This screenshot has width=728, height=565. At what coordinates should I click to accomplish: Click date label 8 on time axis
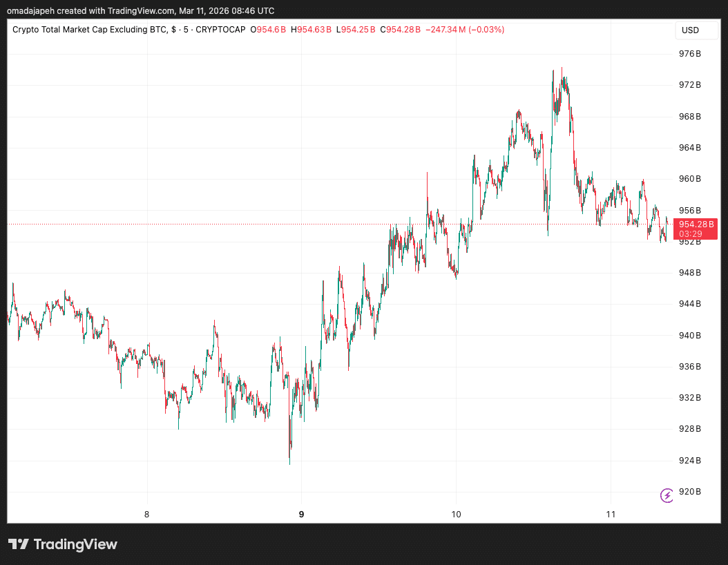coord(146,514)
